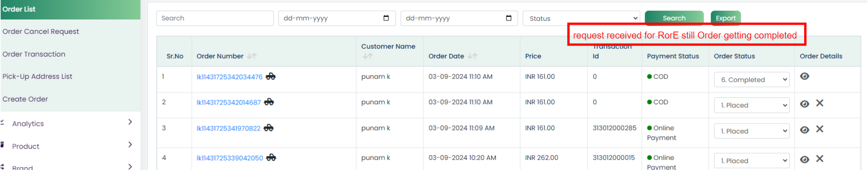Cancel order lk11431725339042050 with X icon
Screen dimensions: 868x170
click(x=820, y=159)
